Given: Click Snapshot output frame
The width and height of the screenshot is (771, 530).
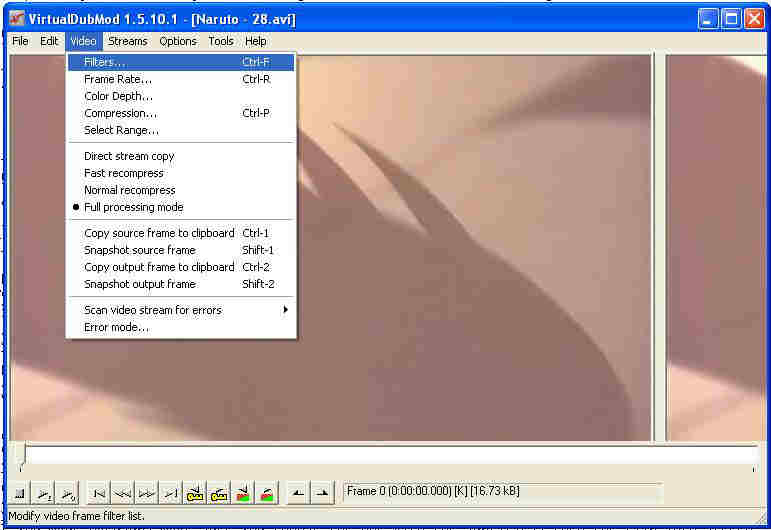Looking at the screenshot, I should click(181, 284).
